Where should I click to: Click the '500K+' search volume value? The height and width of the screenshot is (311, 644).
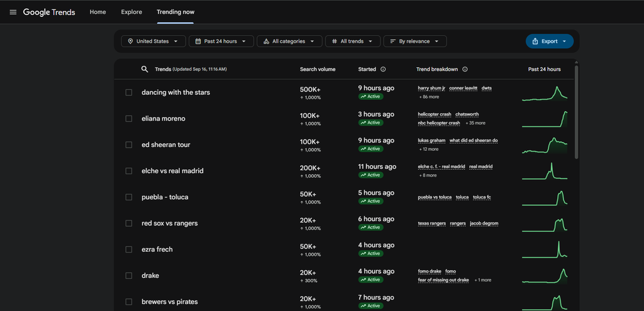click(310, 89)
